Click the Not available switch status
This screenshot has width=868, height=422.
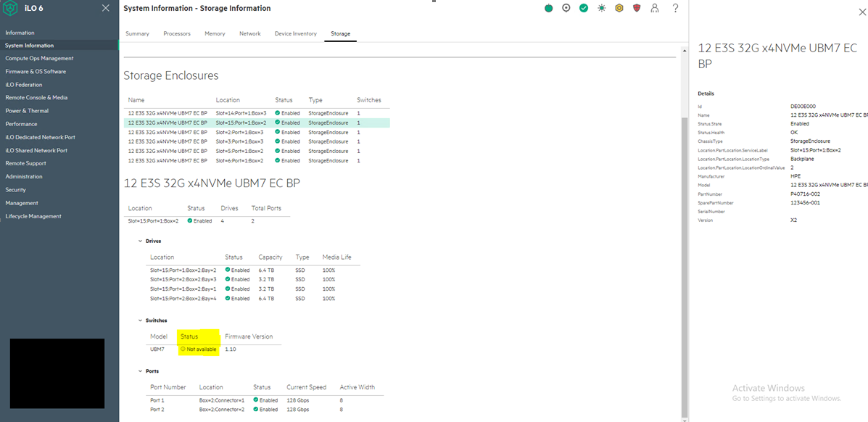pyautogui.click(x=198, y=349)
